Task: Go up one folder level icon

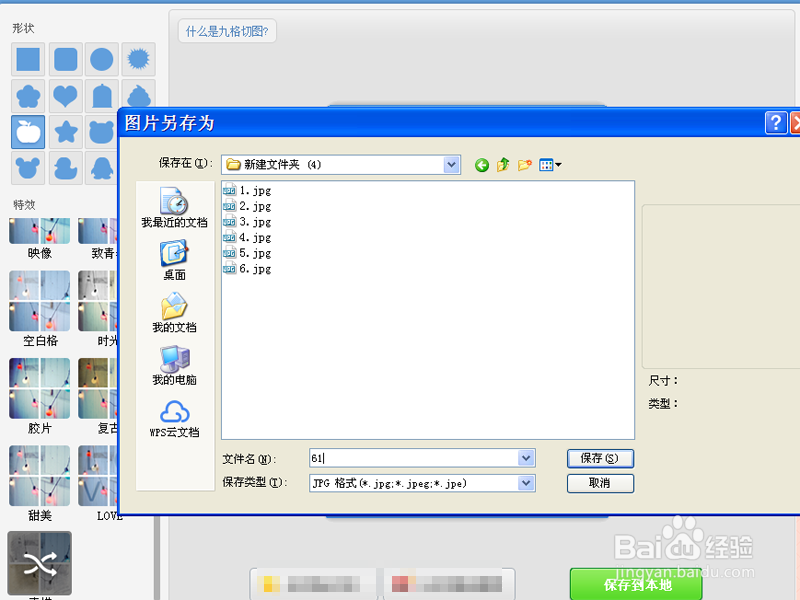Action: pyautogui.click(x=503, y=165)
